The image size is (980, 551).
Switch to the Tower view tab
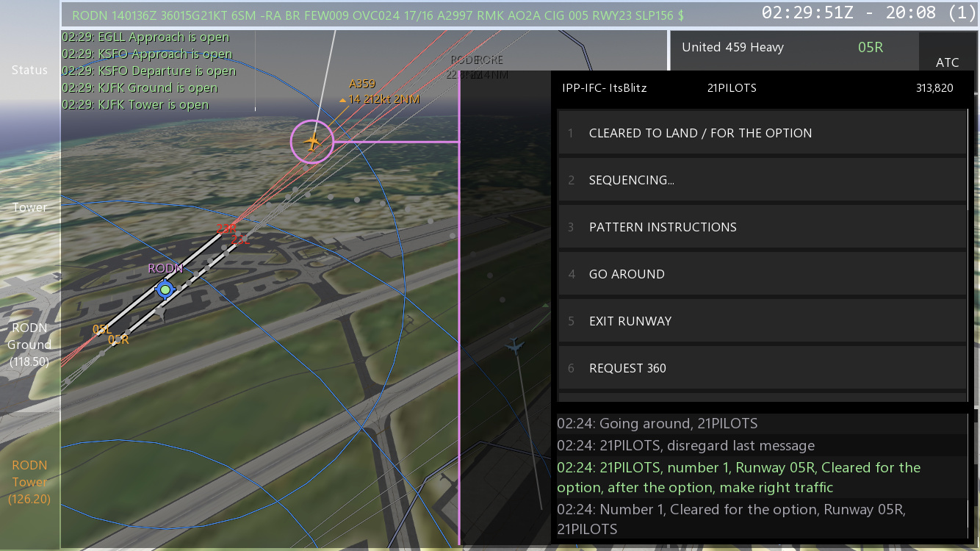[x=29, y=207]
